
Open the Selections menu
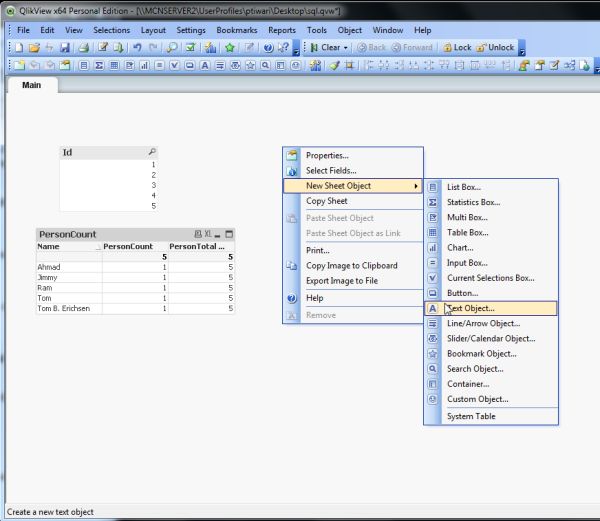pos(112,30)
